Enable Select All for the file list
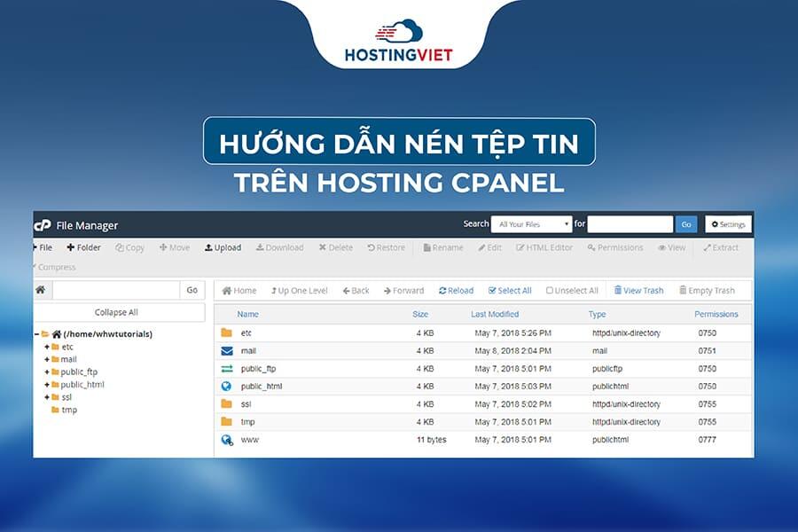The image size is (798, 532). pyautogui.click(x=511, y=290)
